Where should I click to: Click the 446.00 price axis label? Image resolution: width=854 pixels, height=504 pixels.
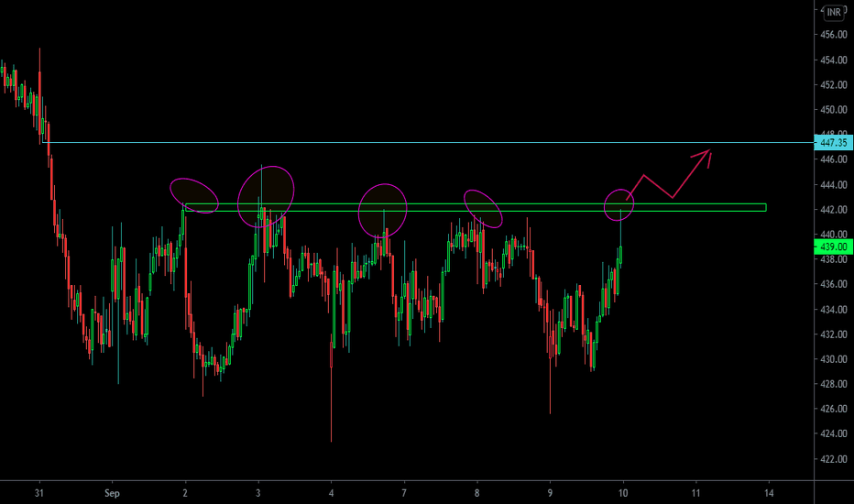click(834, 159)
